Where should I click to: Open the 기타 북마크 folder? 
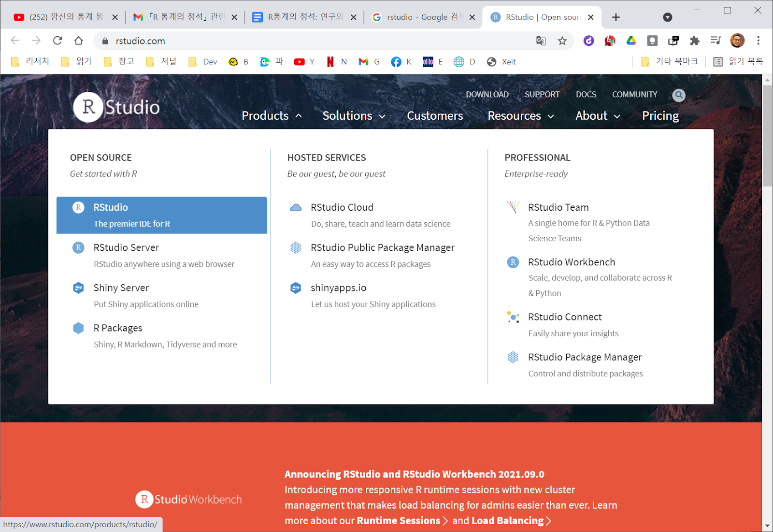669,61
